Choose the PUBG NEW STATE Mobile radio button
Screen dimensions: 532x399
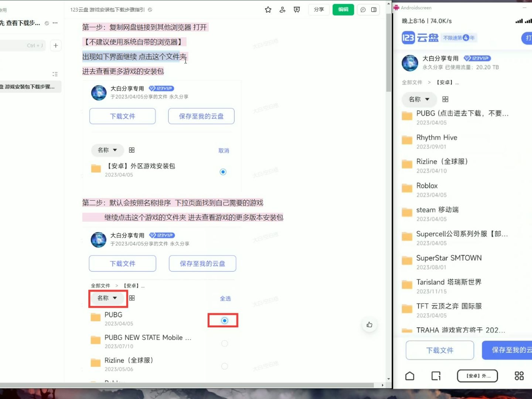coord(224,344)
